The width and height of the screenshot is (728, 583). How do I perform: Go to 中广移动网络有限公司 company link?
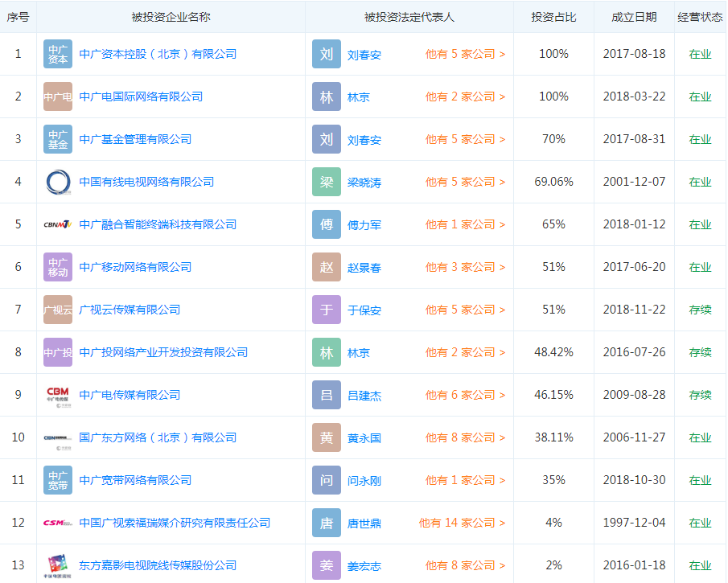[135, 267]
